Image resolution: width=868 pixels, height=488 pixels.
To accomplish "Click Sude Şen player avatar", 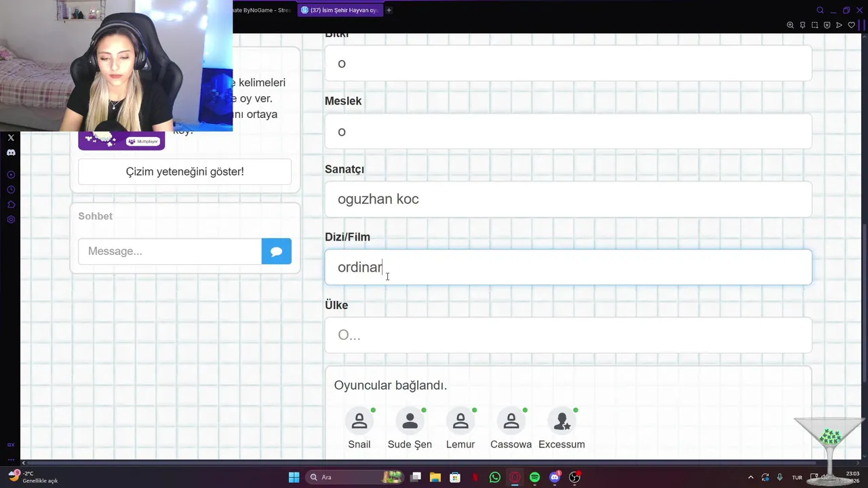I will 410,421.
